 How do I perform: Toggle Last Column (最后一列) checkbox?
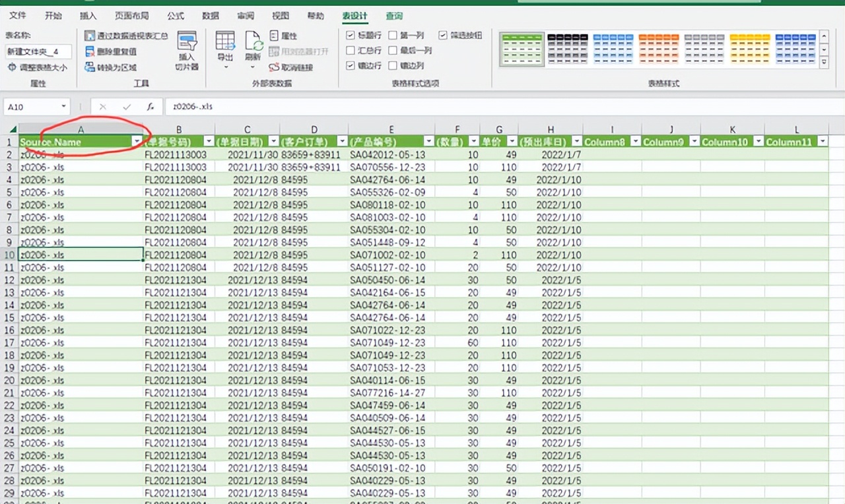pos(393,50)
